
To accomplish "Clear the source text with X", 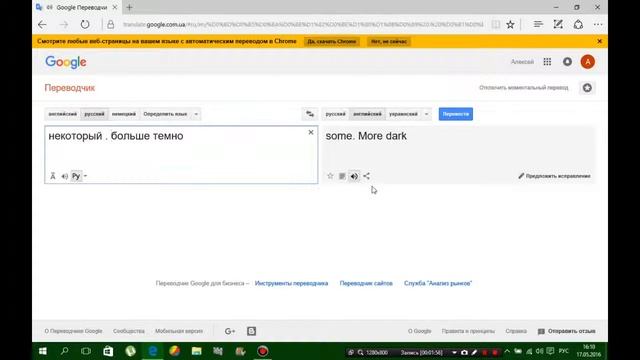I will (311, 132).
